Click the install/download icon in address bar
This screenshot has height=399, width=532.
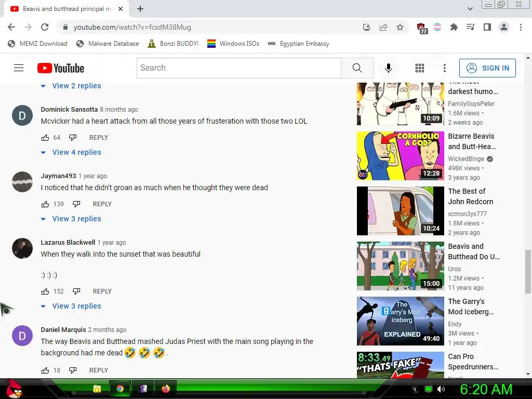[x=366, y=27]
